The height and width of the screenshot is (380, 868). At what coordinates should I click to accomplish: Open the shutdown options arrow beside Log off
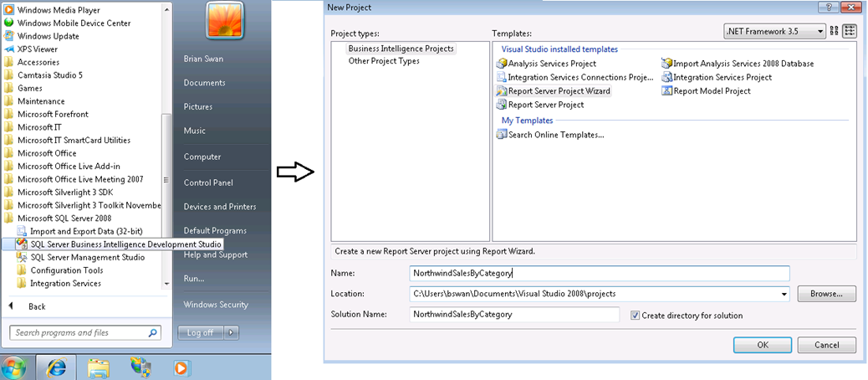[231, 332]
